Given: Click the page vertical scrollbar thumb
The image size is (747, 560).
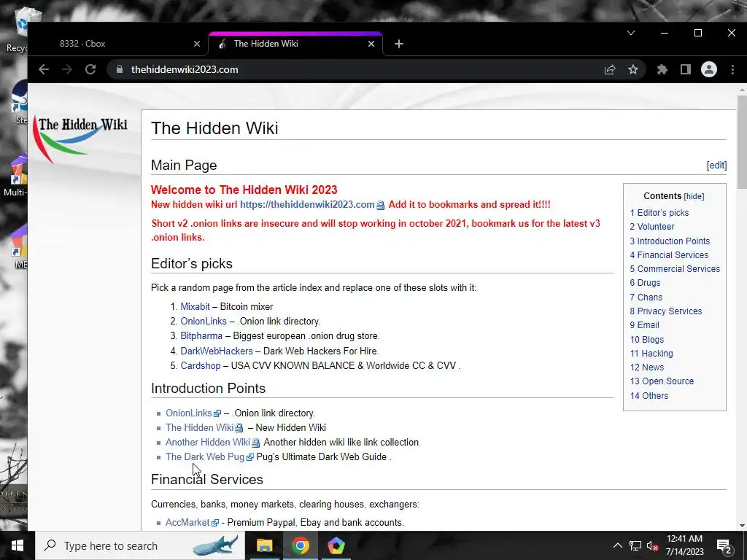Looking at the screenshot, I should pos(742,143).
